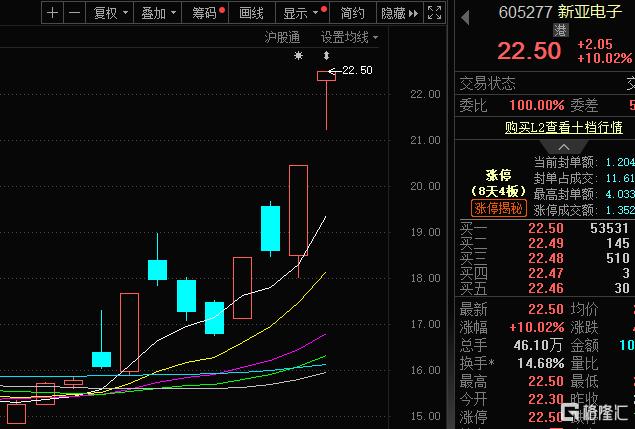Click the 买四 price 22.47 row
The image size is (635, 429).
(547, 273)
